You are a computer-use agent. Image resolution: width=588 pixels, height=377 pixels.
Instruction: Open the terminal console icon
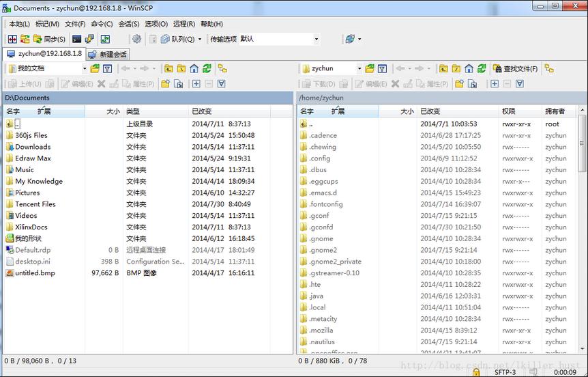(77, 39)
